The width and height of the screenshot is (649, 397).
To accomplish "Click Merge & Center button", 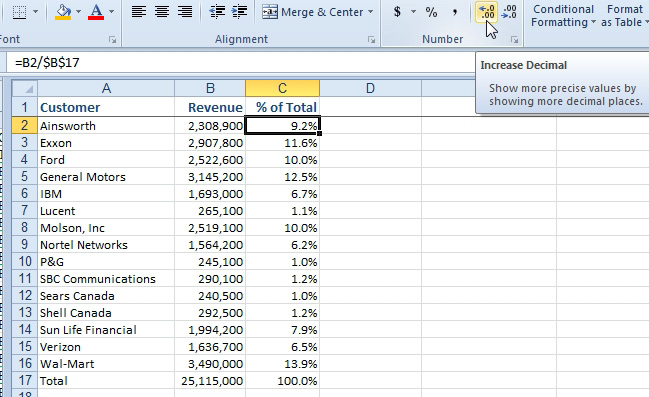I will click(312, 12).
